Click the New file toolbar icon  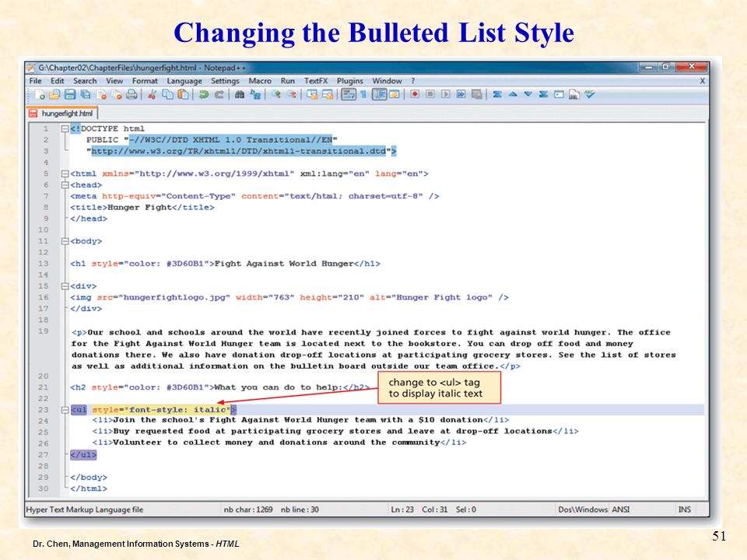(40, 95)
